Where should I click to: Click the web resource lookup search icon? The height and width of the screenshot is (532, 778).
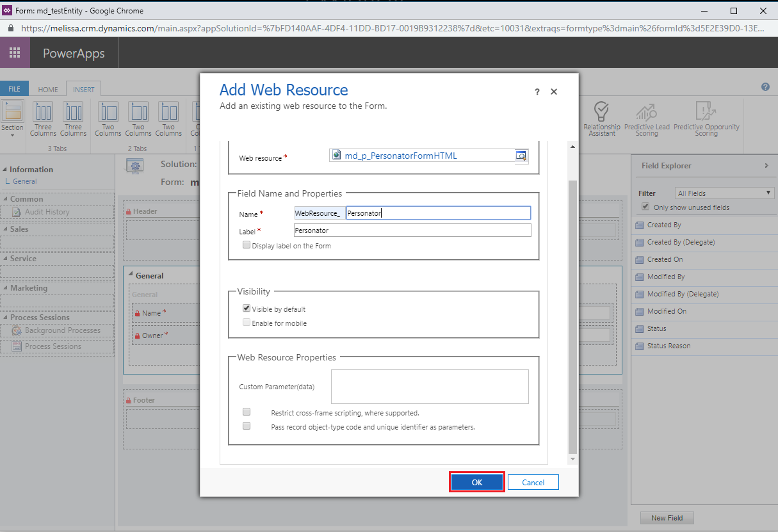(521, 156)
